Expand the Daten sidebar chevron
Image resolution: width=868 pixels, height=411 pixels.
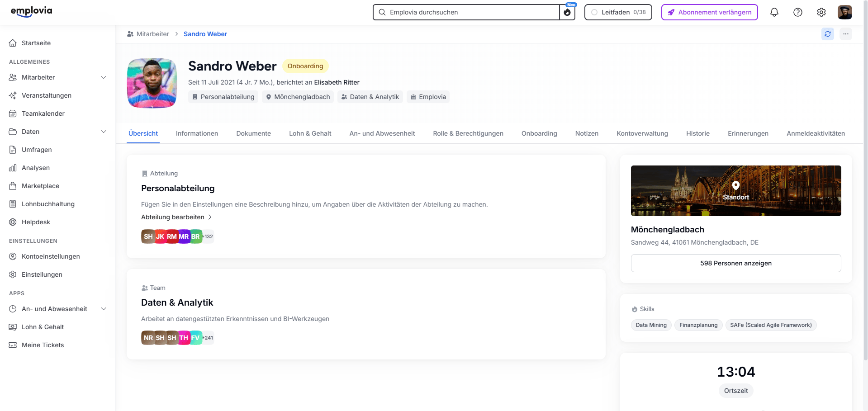pyautogui.click(x=104, y=132)
